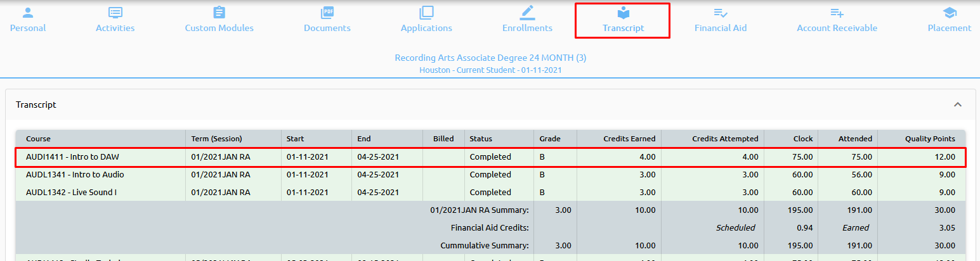Open the Documents PDF icon

click(327, 13)
